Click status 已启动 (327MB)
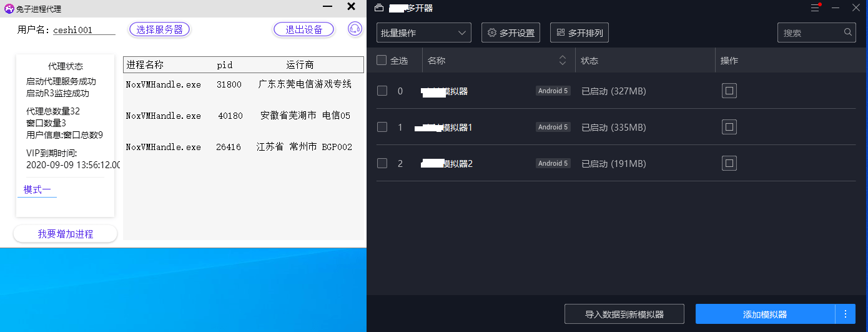868x332 pixels. [x=613, y=91]
